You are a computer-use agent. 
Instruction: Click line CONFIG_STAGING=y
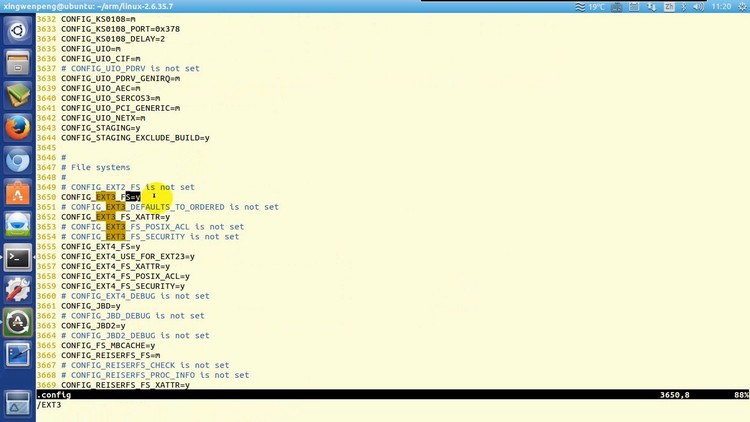tap(100, 128)
